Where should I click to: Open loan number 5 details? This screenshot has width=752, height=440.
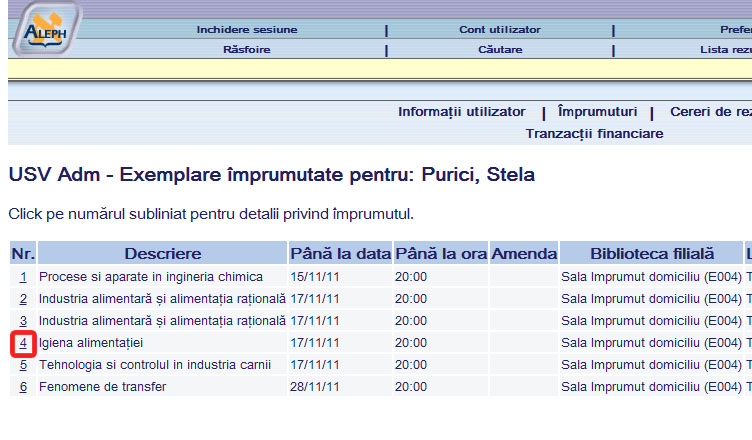pyautogui.click(x=23, y=365)
